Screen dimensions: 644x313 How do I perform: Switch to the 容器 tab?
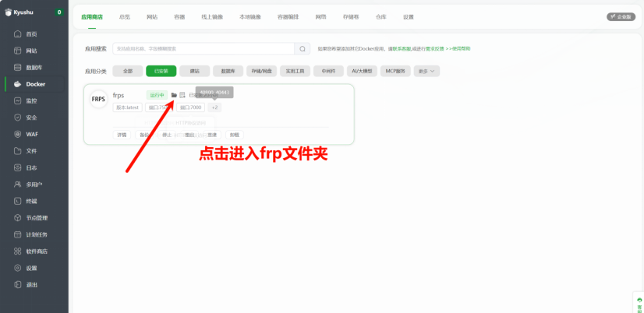(179, 17)
